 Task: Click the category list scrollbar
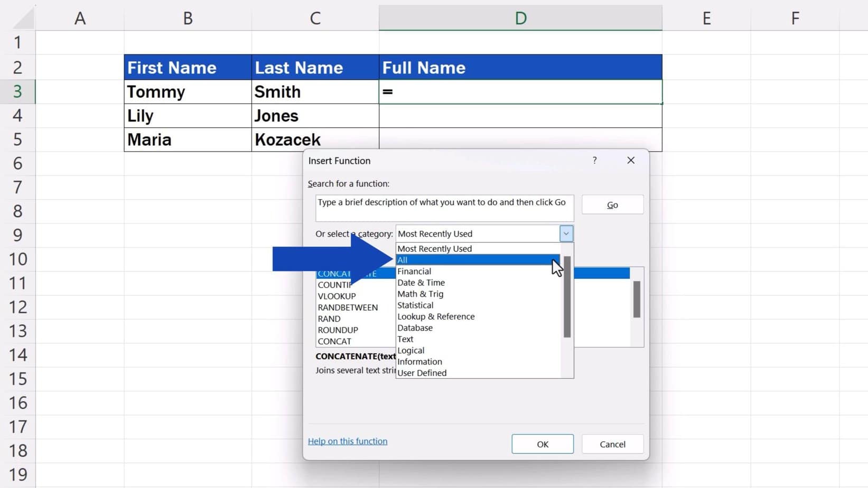[x=567, y=297]
